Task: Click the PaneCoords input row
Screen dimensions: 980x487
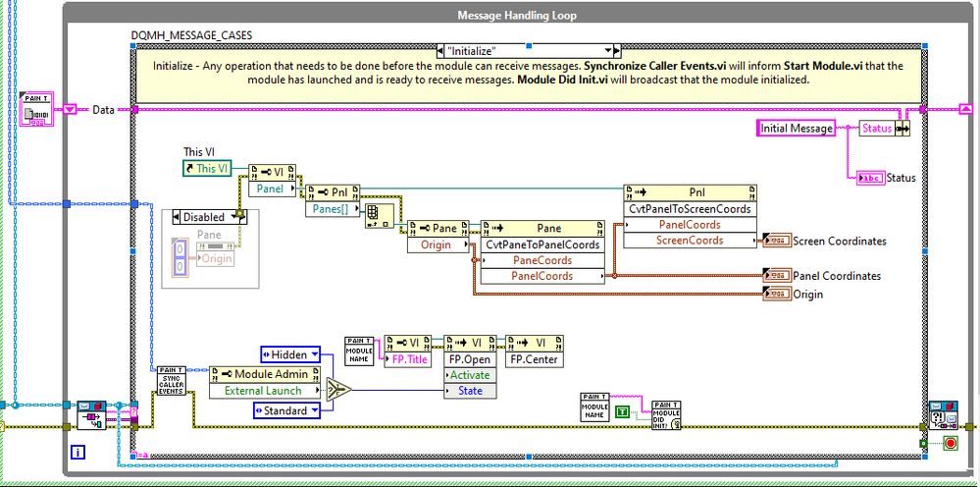Action: click(x=542, y=260)
